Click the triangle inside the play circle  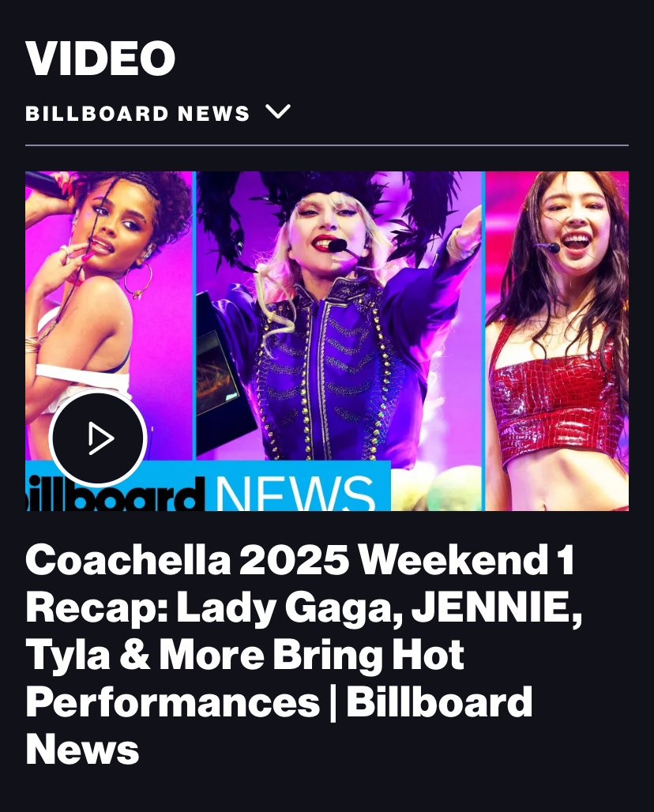(x=100, y=438)
